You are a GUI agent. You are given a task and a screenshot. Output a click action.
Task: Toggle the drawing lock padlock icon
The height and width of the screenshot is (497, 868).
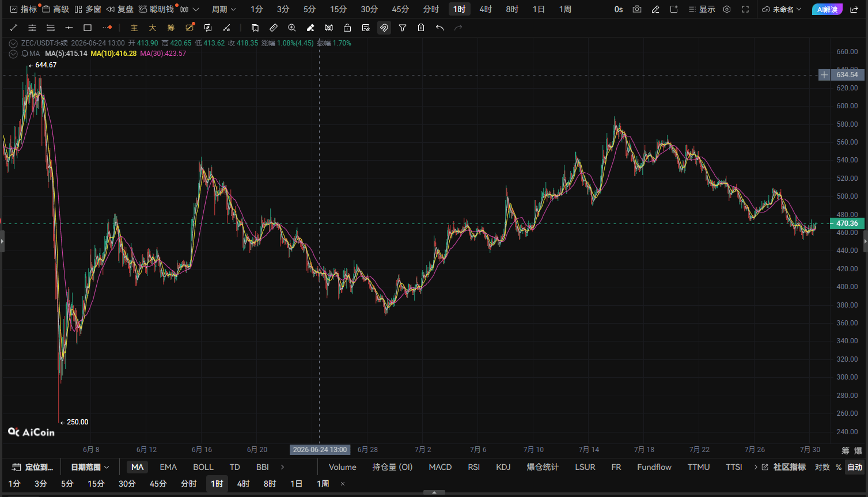347,28
